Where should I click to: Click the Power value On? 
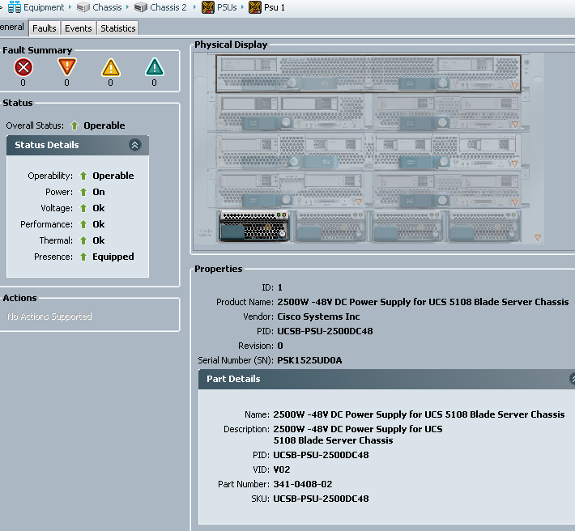click(x=99, y=192)
